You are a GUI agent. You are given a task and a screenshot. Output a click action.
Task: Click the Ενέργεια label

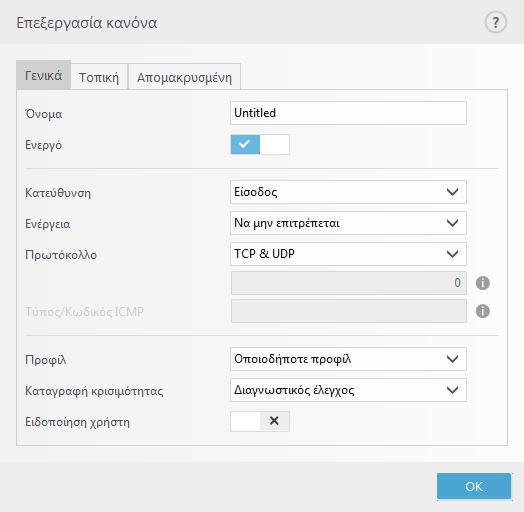pos(47,224)
